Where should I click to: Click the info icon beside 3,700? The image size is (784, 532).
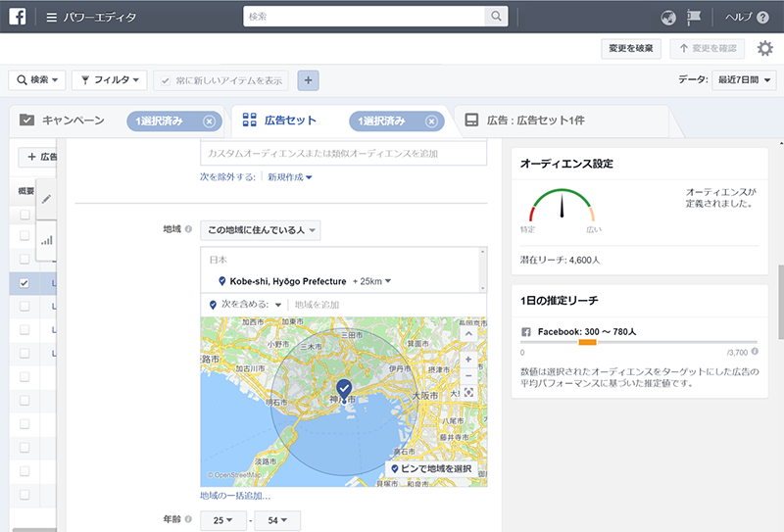click(755, 352)
